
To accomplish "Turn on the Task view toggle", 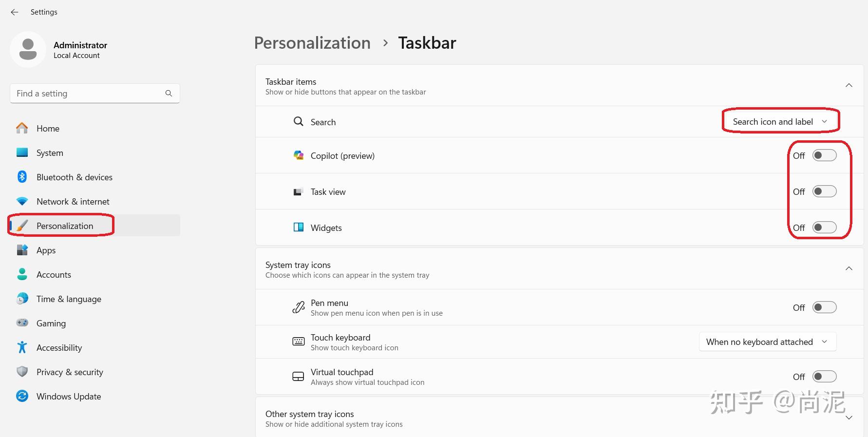I will pos(824,191).
